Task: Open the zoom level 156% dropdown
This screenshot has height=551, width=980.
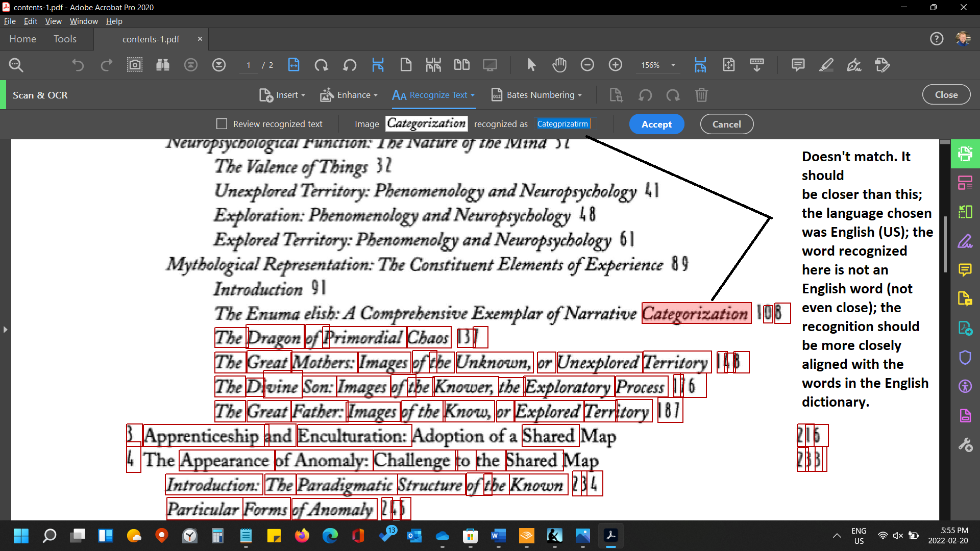Action: pyautogui.click(x=673, y=65)
